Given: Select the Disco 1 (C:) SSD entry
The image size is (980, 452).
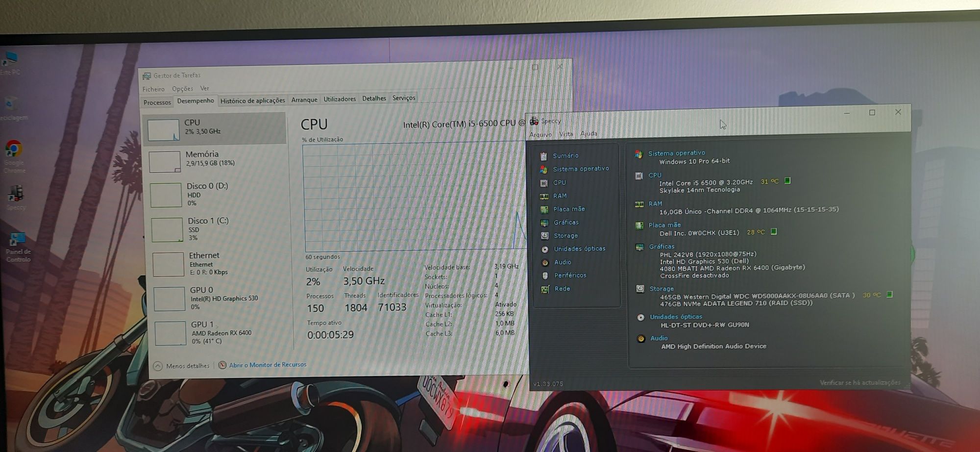Looking at the screenshot, I should pos(218,229).
